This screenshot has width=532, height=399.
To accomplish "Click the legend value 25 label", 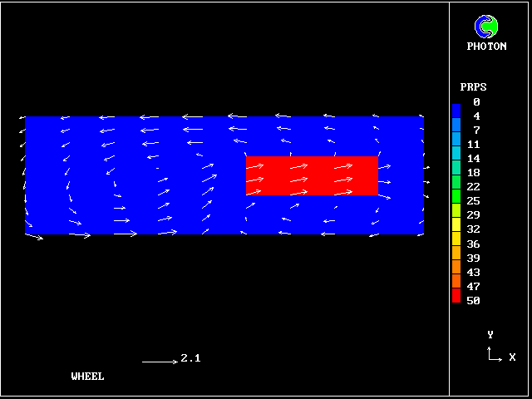I will click(x=473, y=201).
